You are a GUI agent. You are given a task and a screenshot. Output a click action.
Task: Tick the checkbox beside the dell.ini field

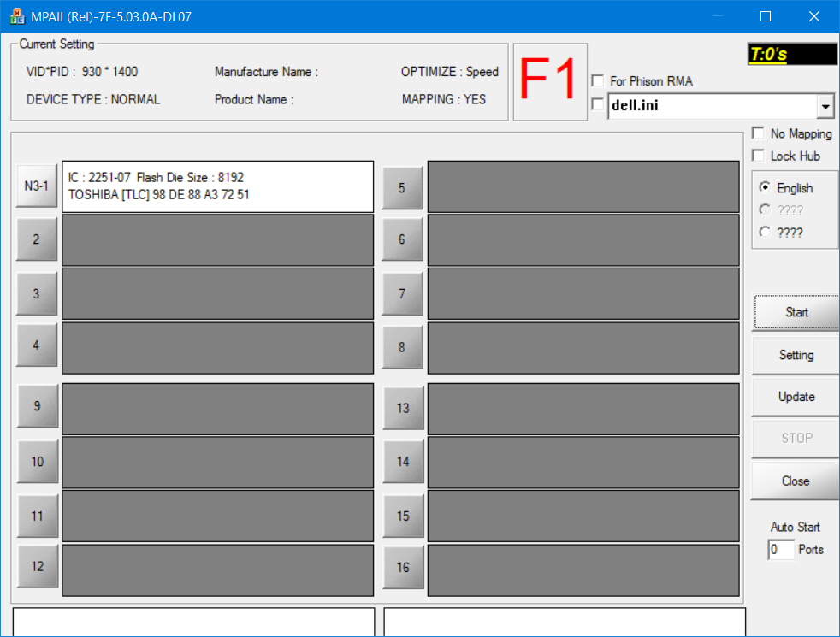coord(597,103)
